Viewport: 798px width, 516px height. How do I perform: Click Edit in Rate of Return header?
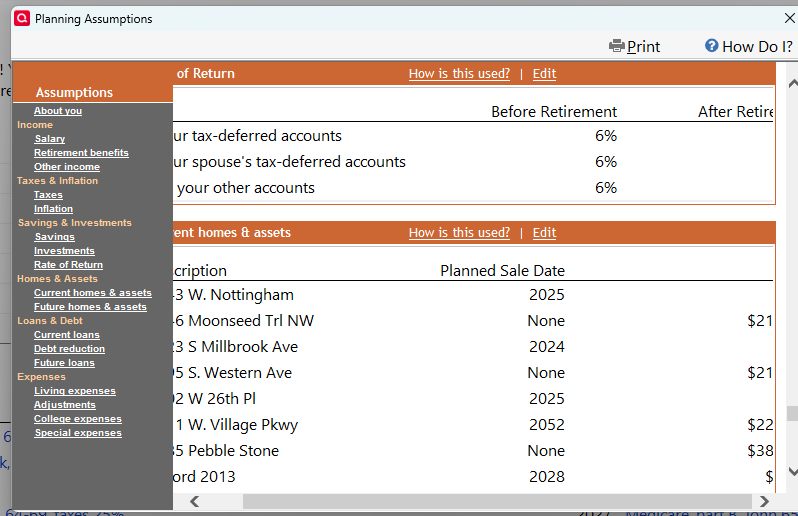point(544,73)
